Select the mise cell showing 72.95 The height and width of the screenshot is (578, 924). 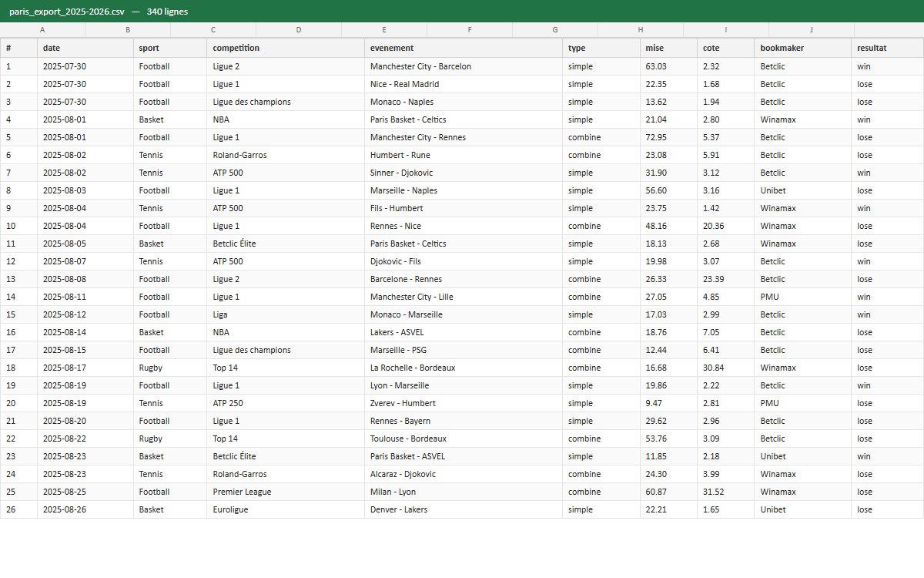(x=668, y=137)
